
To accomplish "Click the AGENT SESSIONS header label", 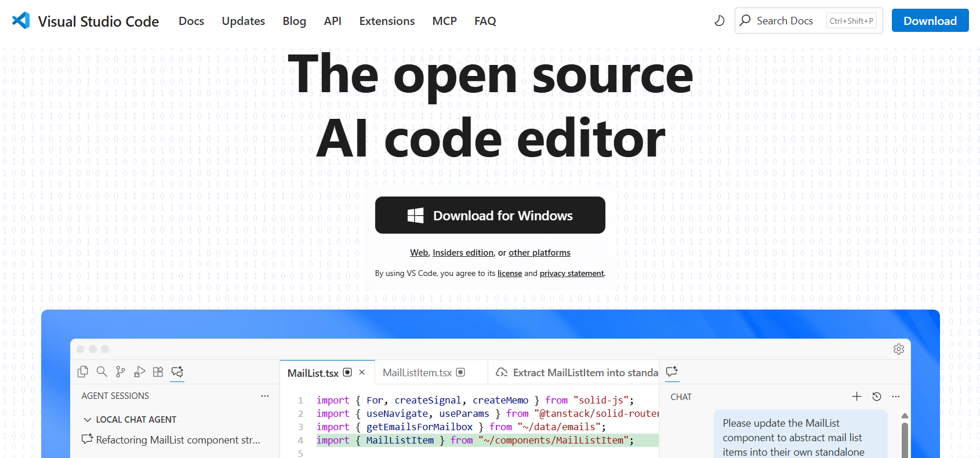I will 115,396.
